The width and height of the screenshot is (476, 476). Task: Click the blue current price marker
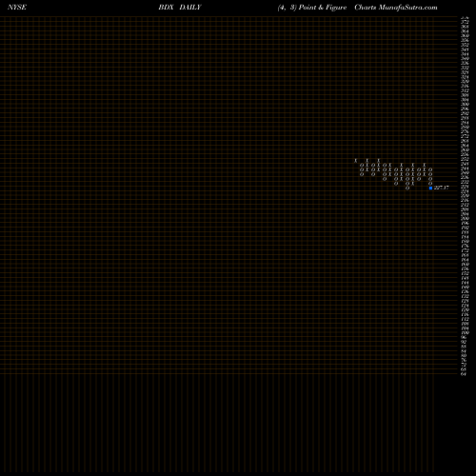coord(430,188)
